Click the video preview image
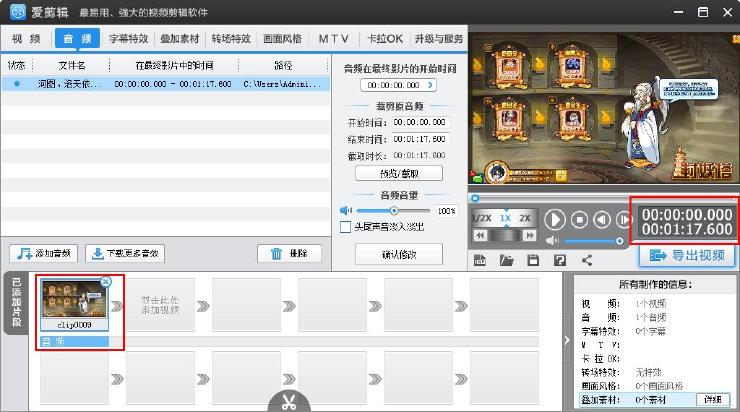 tap(604, 108)
